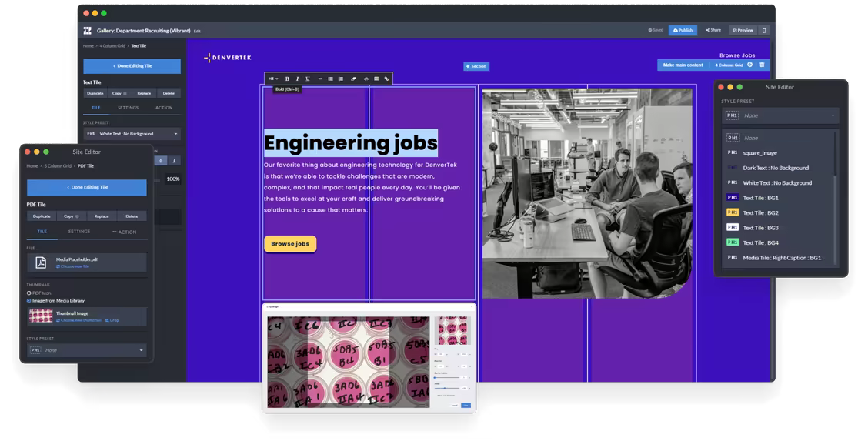Image resolution: width=868 pixels, height=448 pixels.
Task: Add a new Section on canvas
Action: click(476, 66)
